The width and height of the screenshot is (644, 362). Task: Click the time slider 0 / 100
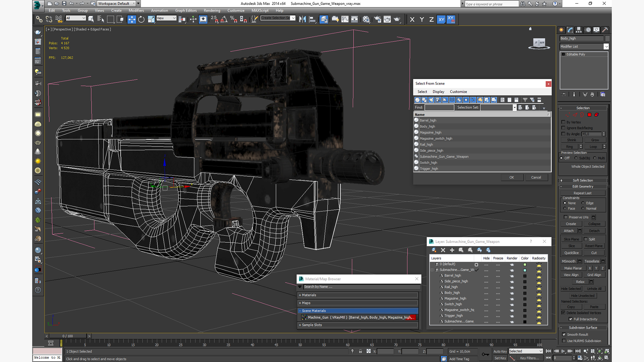tap(68, 336)
